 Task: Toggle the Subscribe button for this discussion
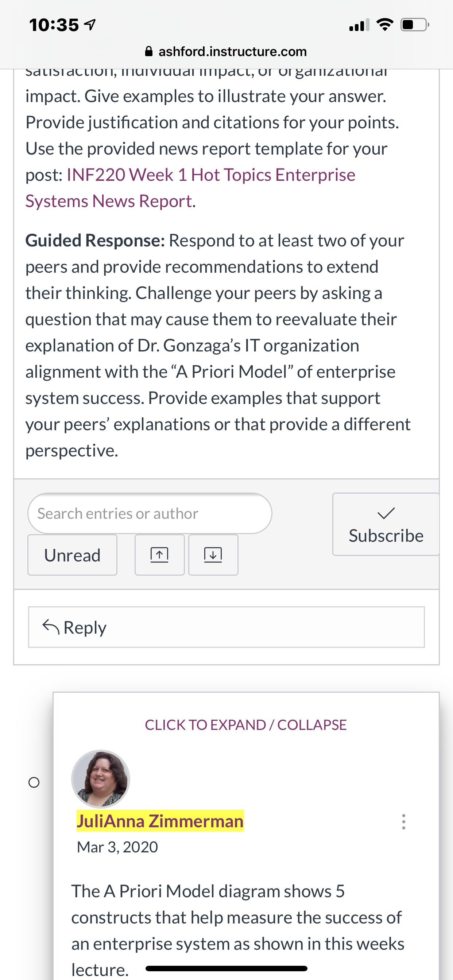coord(386,524)
